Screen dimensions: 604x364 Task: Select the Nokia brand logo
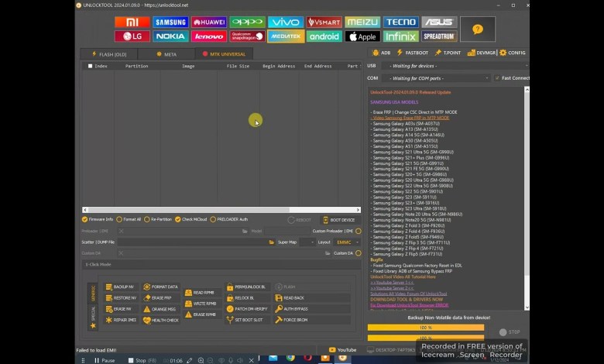(x=170, y=36)
